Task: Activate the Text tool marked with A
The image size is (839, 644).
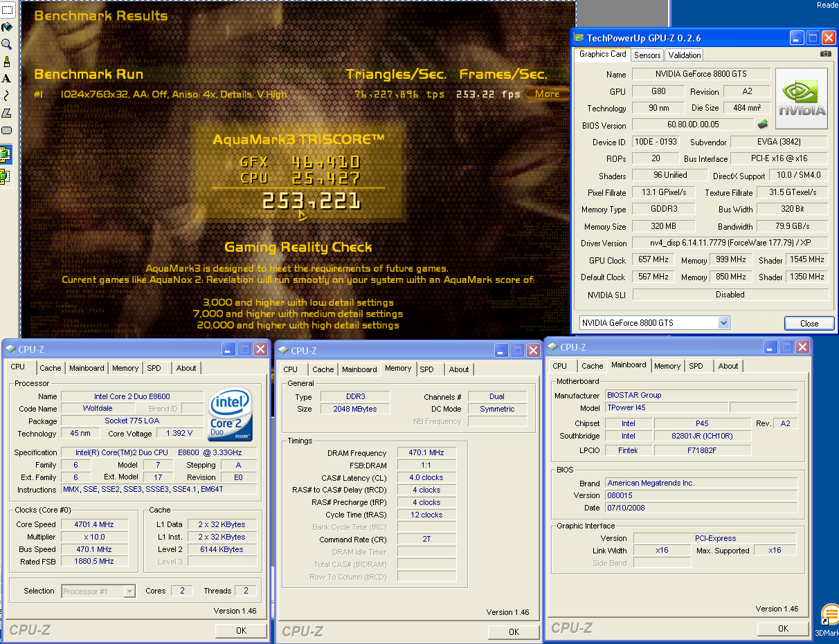Action: tap(6, 79)
